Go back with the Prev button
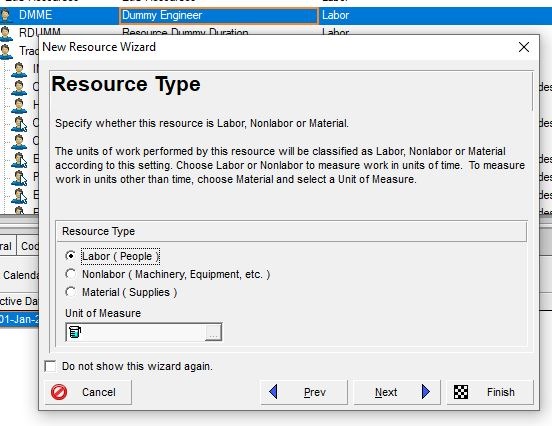The height and width of the screenshot is (426, 552). (x=304, y=392)
